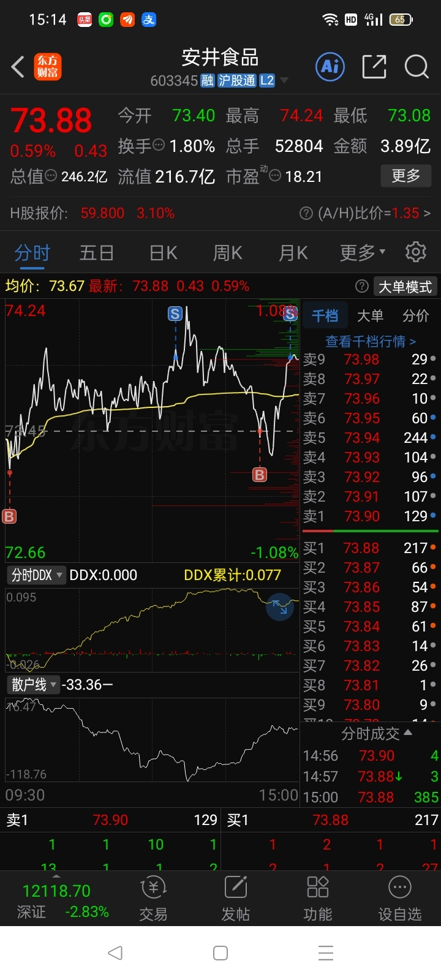Image resolution: width=441 pixels, height=980 pixels.
Task: Tap the B buy marker near chart dip
Action: coord(260,475)
